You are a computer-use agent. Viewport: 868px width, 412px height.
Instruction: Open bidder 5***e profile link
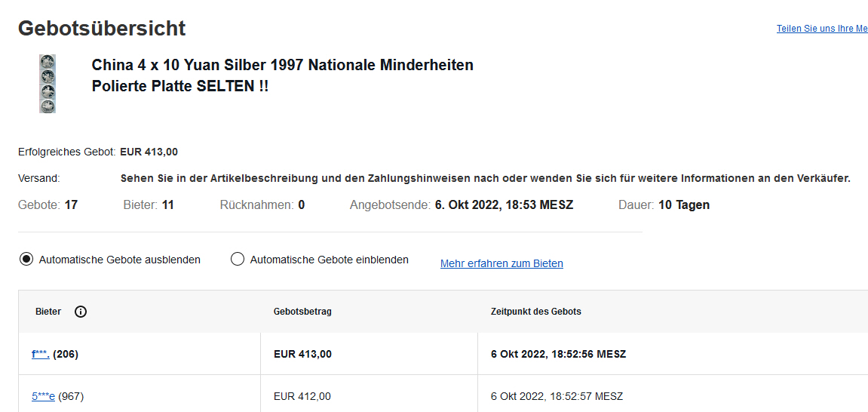coord(43,396)
